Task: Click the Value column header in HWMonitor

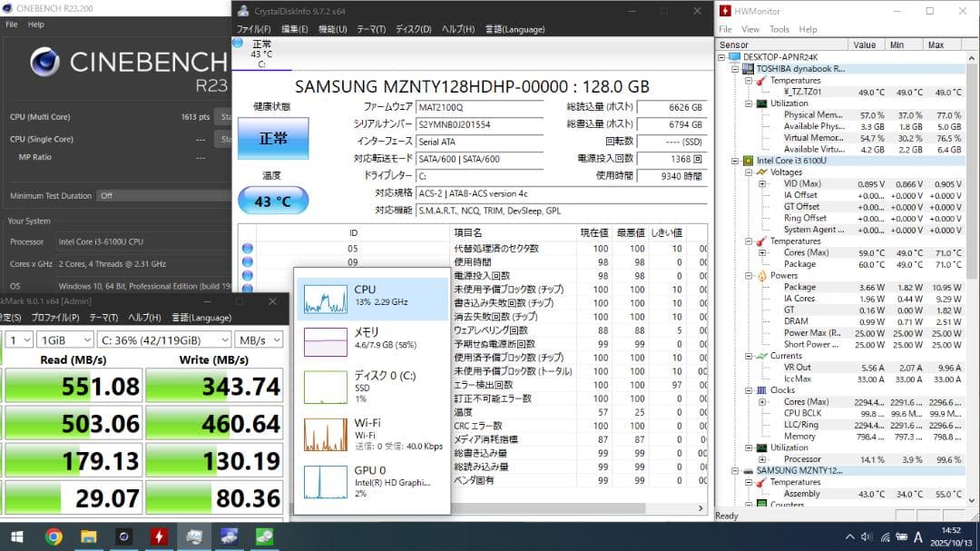Action: [866, 45]
